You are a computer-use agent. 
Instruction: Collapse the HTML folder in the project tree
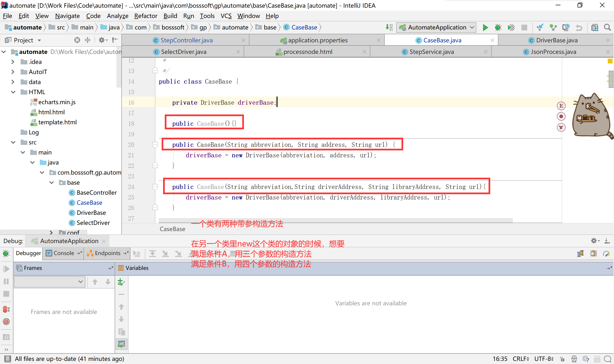pyautogui.click(x=13, y=92)
